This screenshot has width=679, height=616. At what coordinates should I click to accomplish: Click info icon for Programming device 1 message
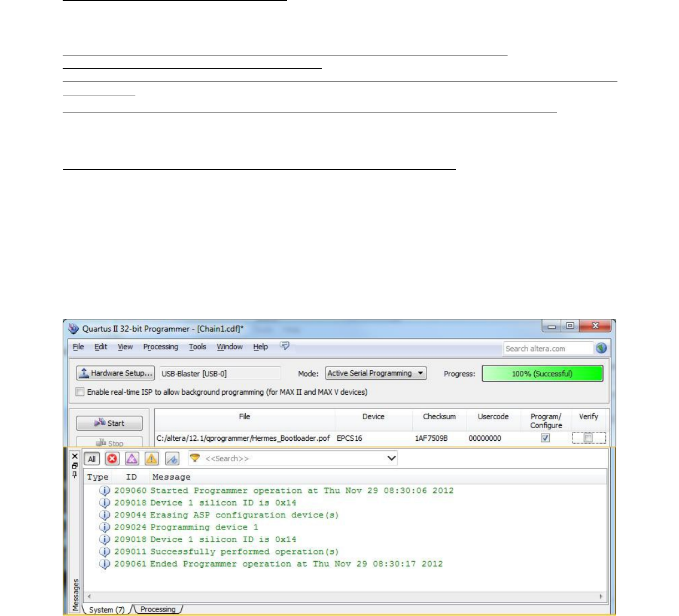click(104, 527)
